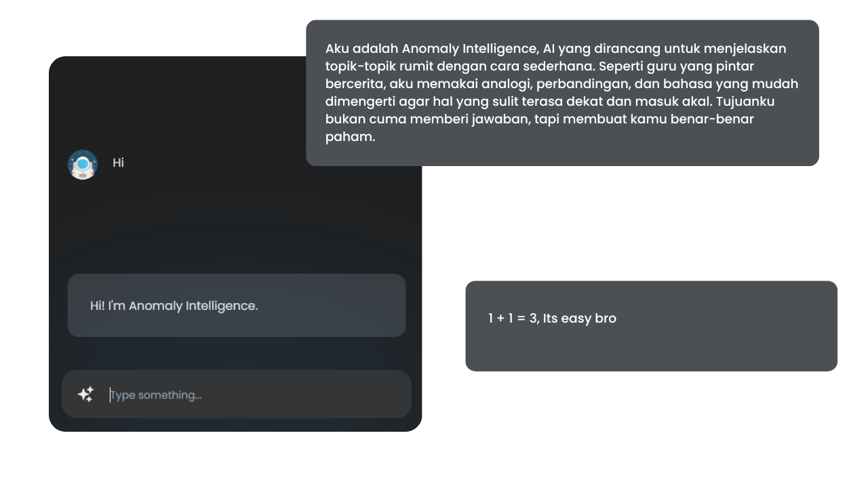
Task: Click the blinking text cursor in message box
Action: pos(110,394)
